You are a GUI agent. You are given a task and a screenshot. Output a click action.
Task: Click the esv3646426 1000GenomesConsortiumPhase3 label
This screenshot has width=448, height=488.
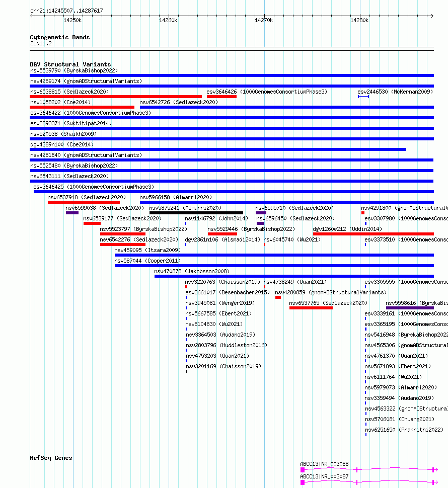point(267,92)
